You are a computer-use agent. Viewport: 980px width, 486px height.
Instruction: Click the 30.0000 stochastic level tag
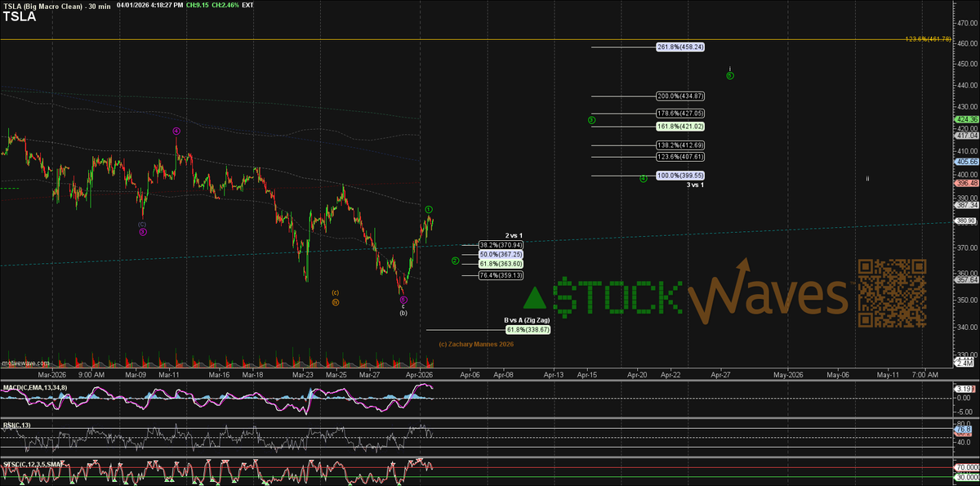(x=966, y=478)
